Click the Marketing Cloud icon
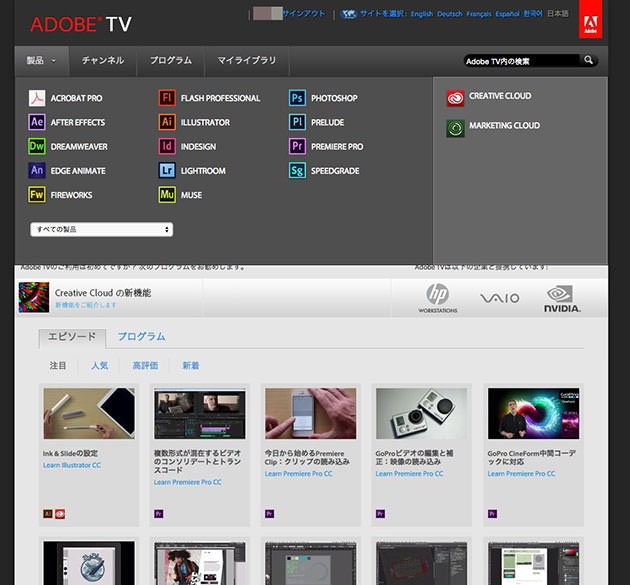 pyautogui.click(x=455, y=128)
